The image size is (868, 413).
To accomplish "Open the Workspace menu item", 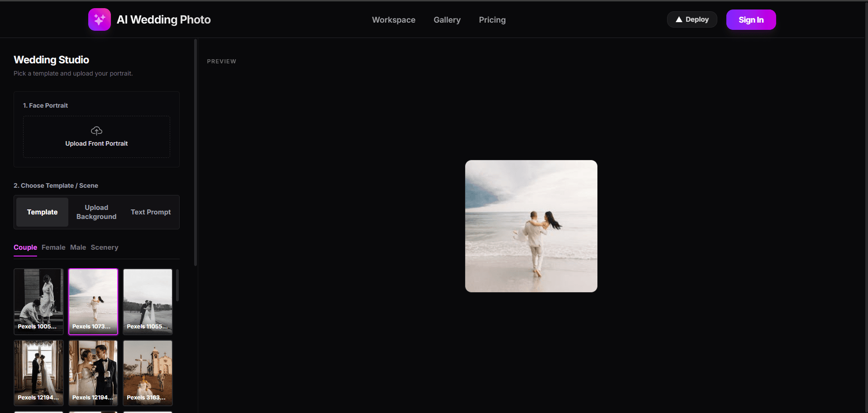I will [393, 20].
